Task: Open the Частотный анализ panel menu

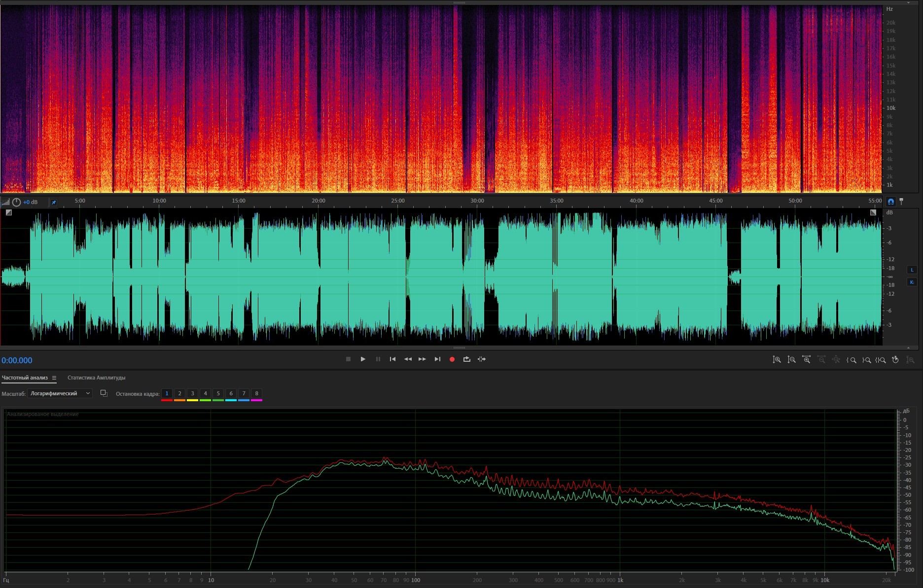Action: tap(54, 378)
